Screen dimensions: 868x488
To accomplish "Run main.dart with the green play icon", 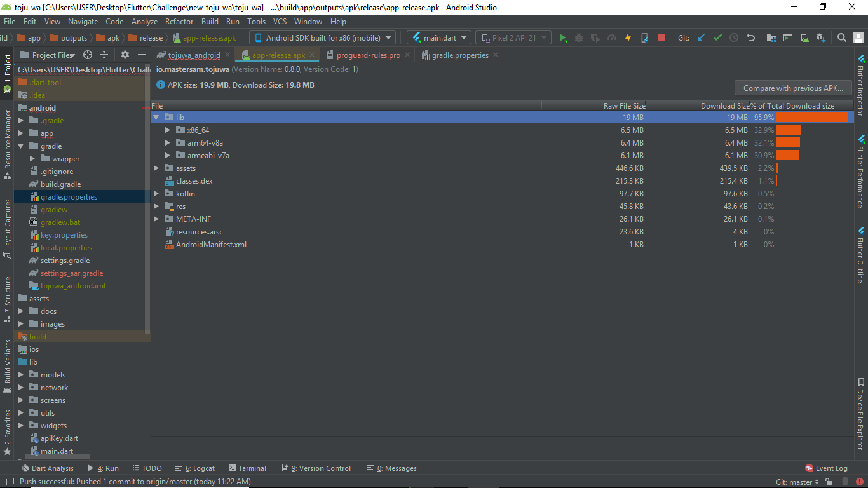I will click(x=563, y=38).
